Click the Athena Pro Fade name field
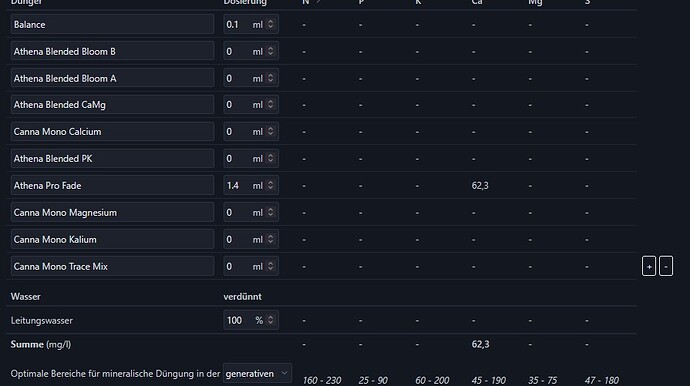 click(x=112, y=186)
